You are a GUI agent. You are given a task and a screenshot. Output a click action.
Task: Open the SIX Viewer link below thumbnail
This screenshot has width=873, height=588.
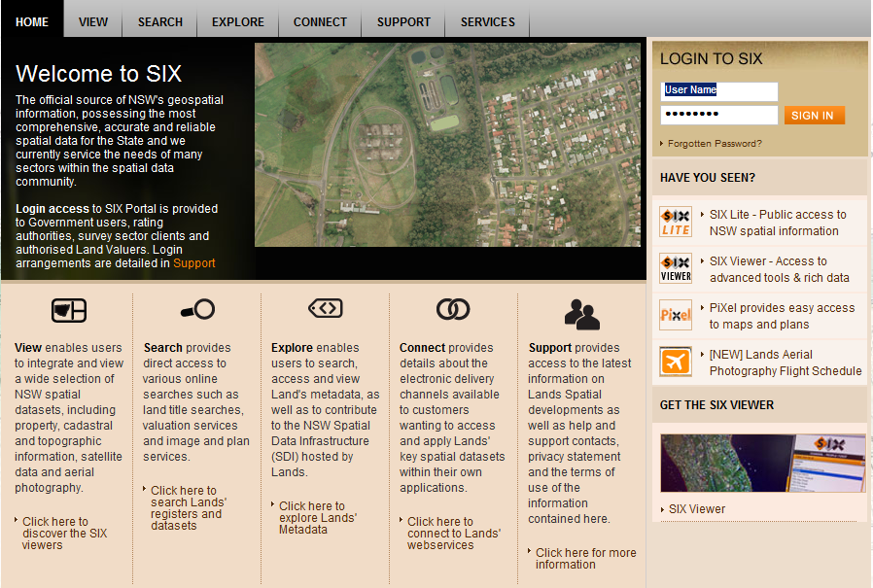click(x=696, y=509)
